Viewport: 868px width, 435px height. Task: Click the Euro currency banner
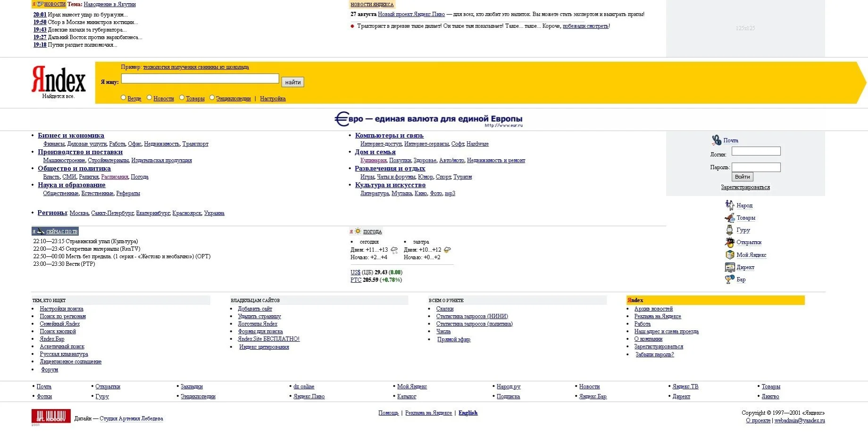pos(428,119)
